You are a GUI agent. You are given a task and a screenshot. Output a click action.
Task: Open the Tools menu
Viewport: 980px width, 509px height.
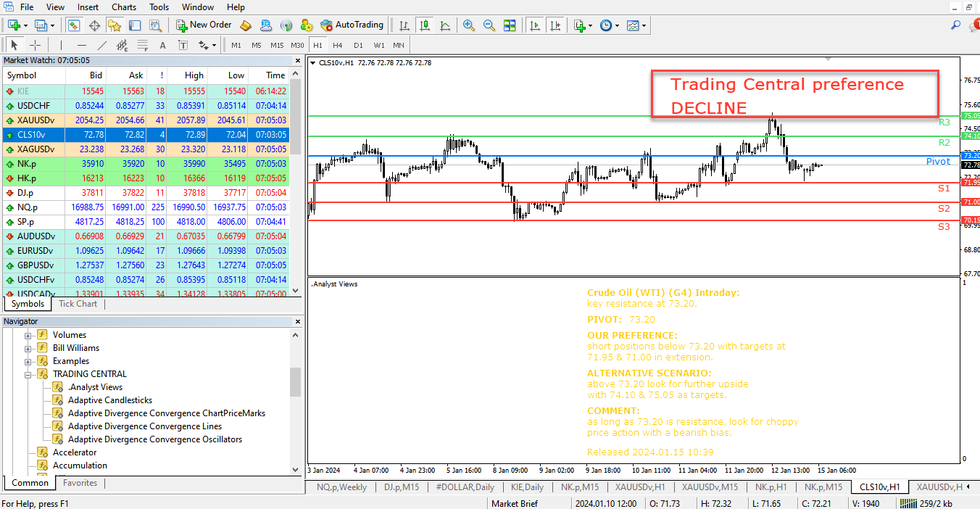(x=159, y=7)
